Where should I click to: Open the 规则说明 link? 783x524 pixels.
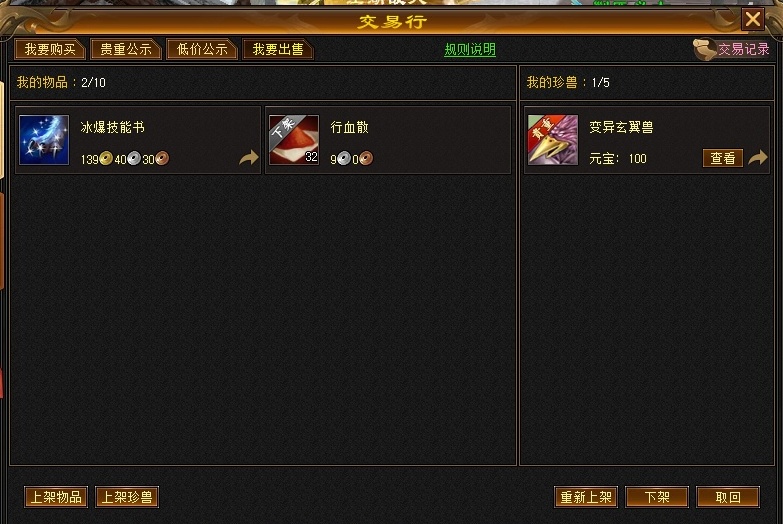coord(470,49)
